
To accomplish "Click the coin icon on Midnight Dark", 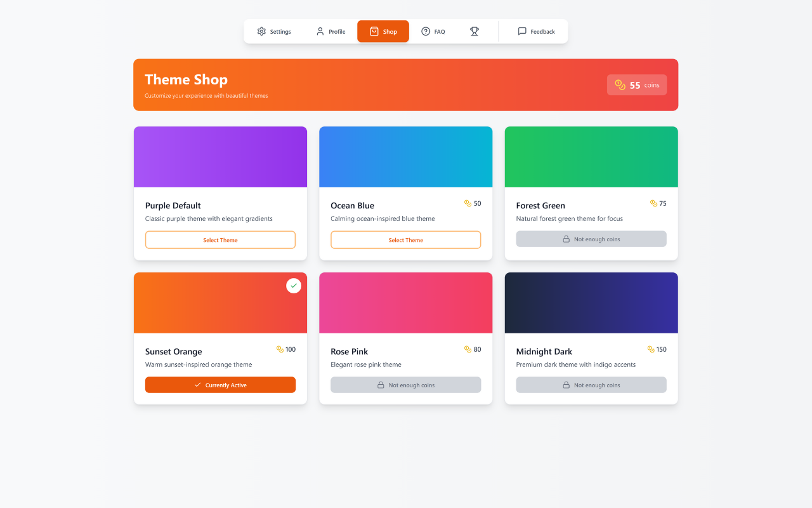I will pos(651,349).
